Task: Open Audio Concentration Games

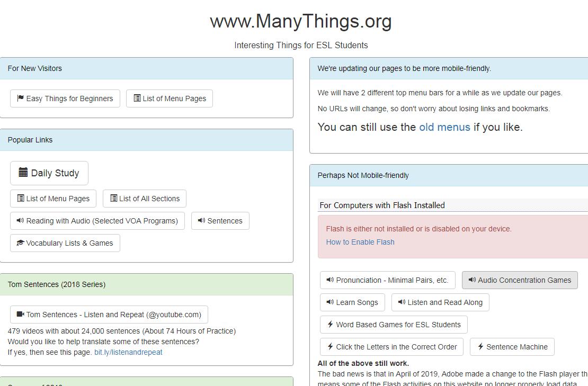Action: point(519,280)
